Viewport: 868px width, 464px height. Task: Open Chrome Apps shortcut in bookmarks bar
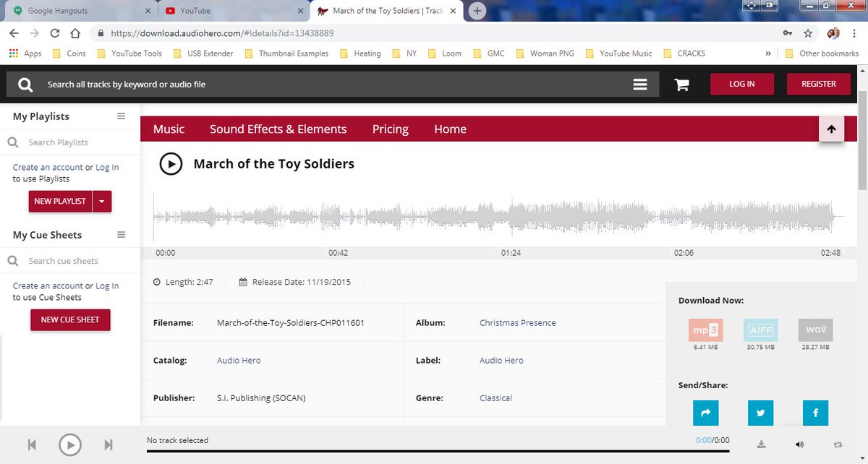25,53
